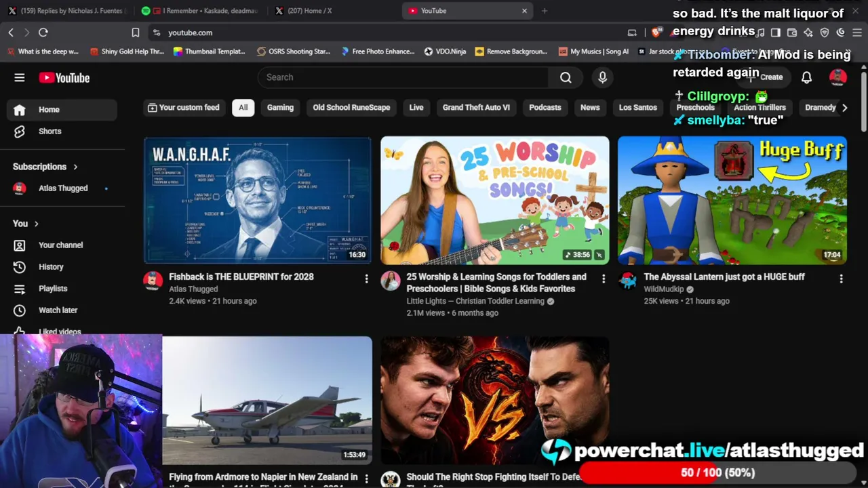
Task: Start voice search with the microphone
Action: 602,77
